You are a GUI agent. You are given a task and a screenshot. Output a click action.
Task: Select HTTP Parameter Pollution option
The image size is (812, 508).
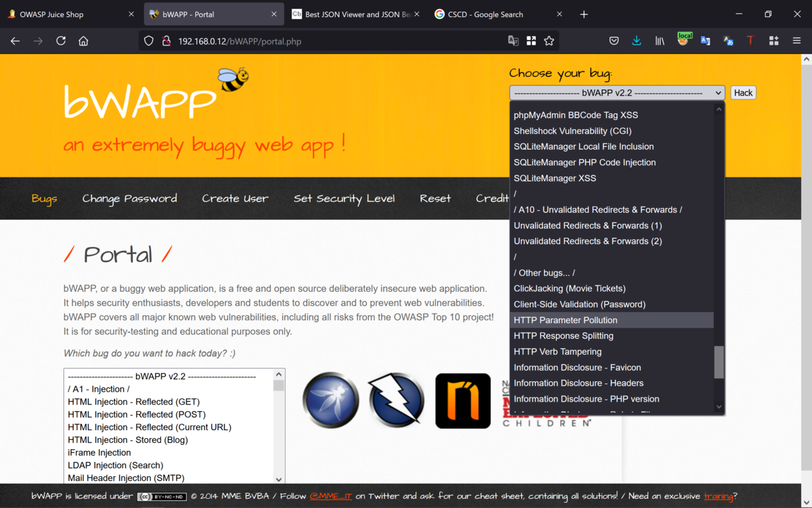pyautogui.click(x=612, y=320)
